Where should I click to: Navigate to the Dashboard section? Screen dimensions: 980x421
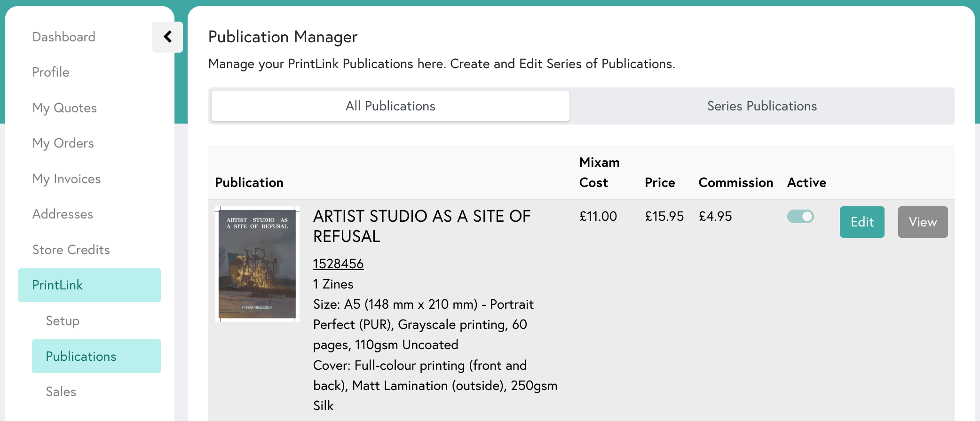pos(63,37)
